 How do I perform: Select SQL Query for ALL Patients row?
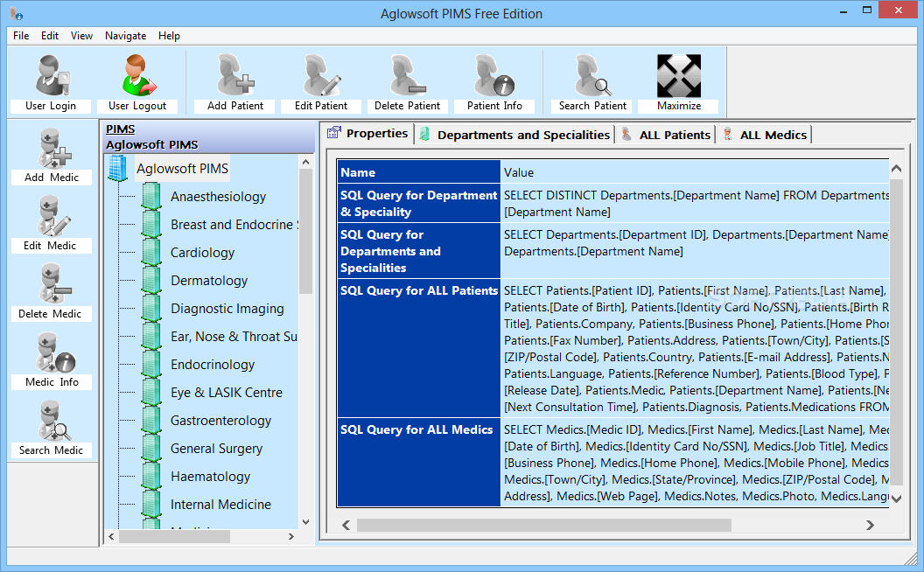[x=612, y=348]
